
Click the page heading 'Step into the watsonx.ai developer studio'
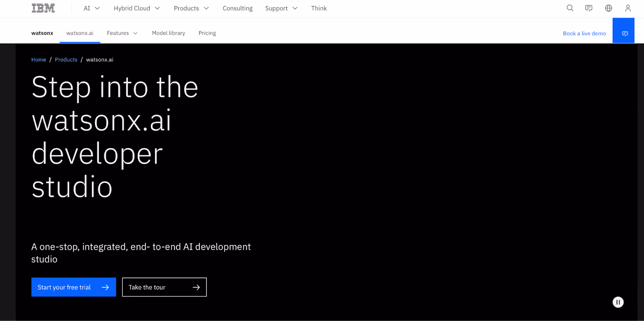pos(115,137)
